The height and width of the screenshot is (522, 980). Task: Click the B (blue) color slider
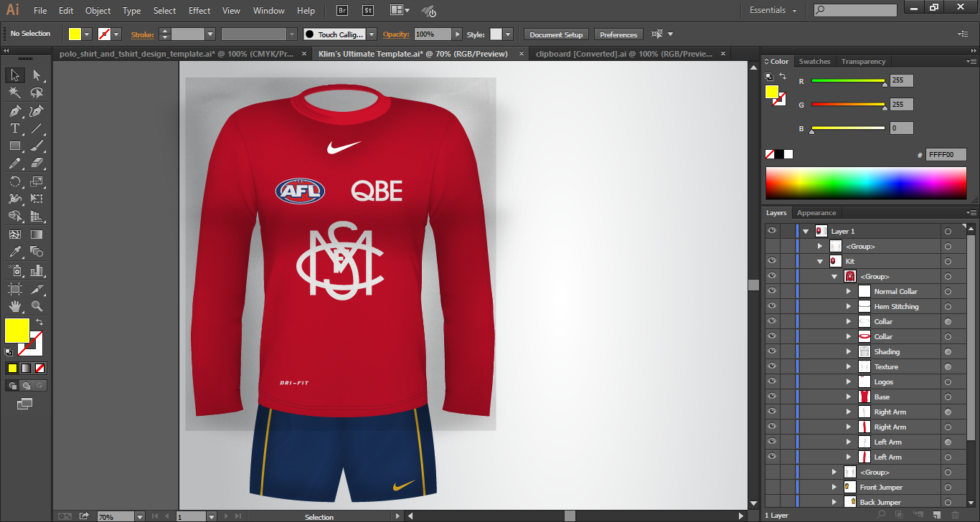tap(848, 128)
